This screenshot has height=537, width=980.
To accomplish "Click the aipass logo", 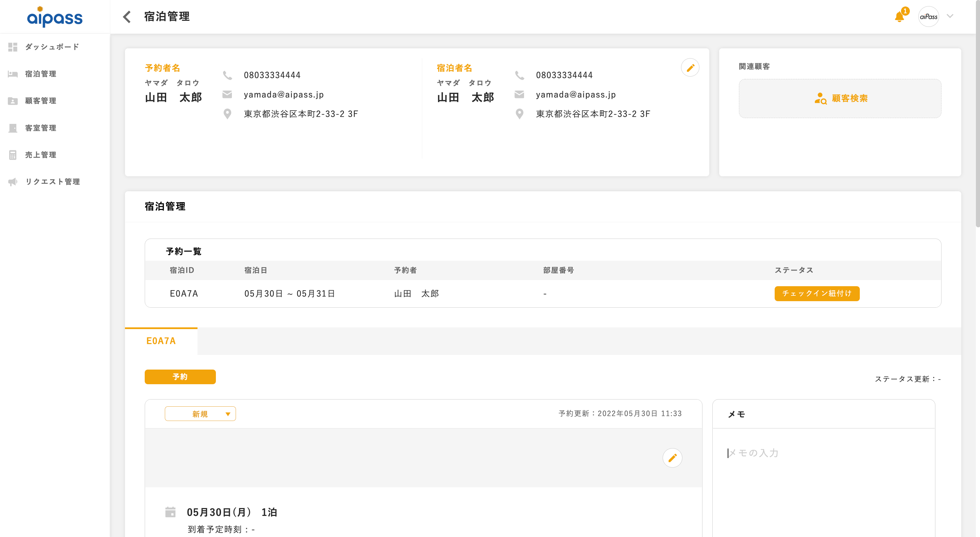I will (55, 17).
